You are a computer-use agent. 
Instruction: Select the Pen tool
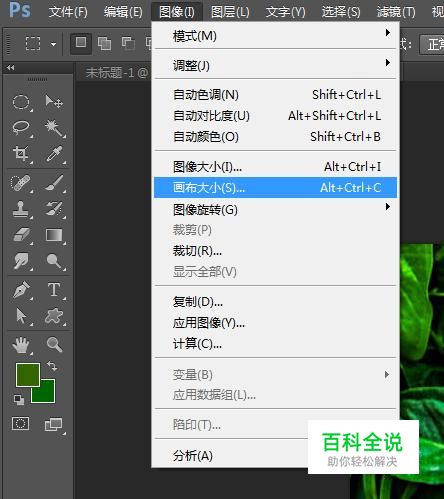click(21, 289)
